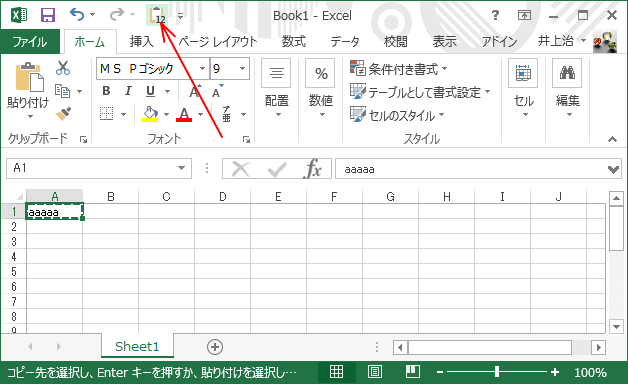The image size is (628, 384).
Task: Click the clipboard paste-values icon in the quick access toolbar
Action: (x=157, y=15)
